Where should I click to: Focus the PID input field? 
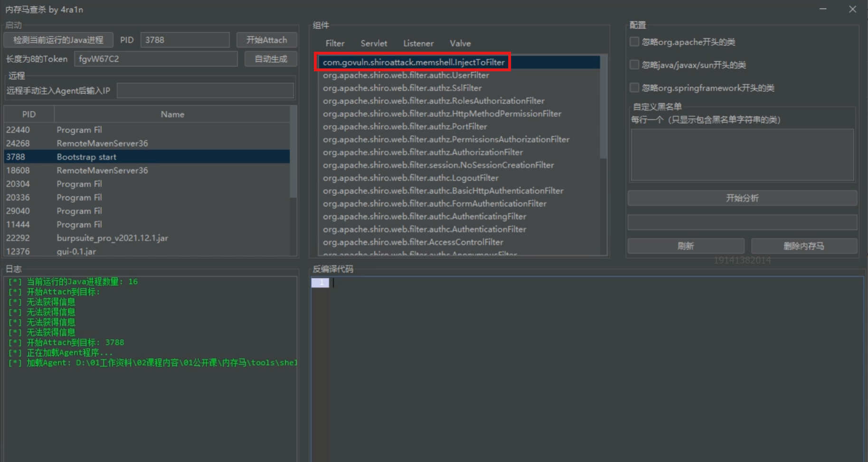tap(185, 40)
